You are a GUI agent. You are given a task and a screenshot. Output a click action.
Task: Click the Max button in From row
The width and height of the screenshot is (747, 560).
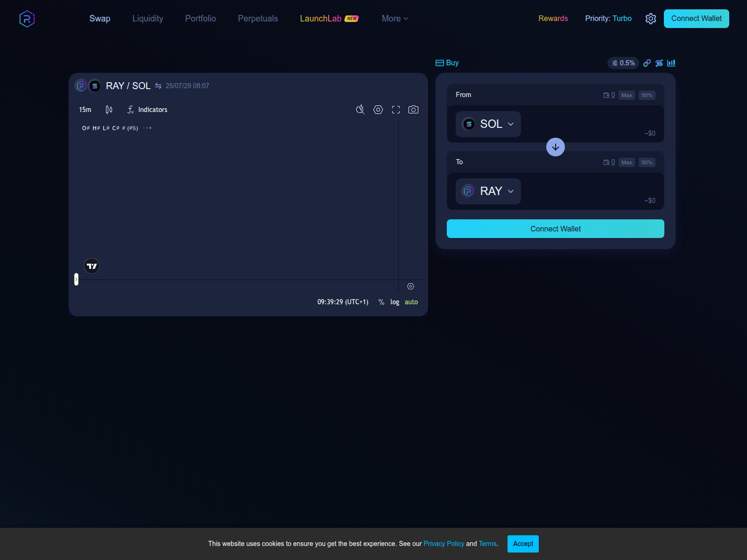(x=627, y=95)
